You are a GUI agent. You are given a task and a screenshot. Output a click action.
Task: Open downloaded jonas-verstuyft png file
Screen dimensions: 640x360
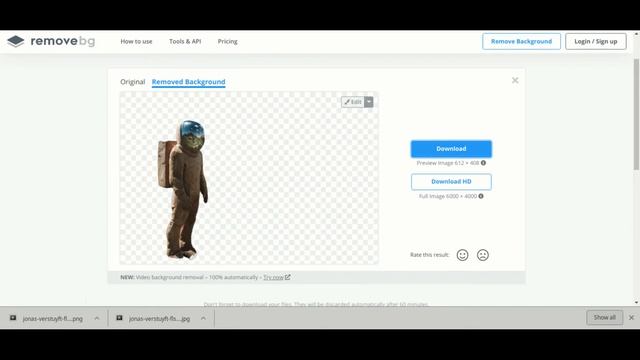coord(53,318)
